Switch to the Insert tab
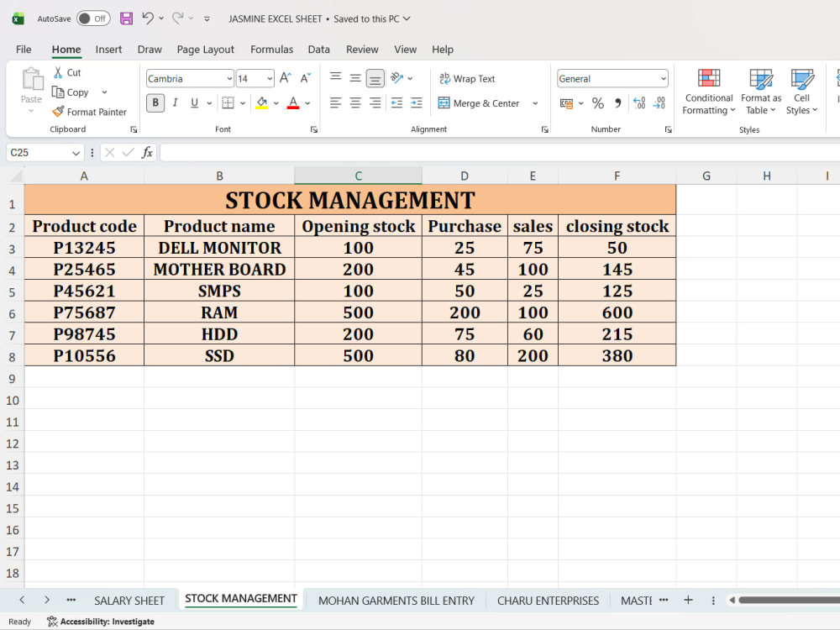 (x=108, y=50)
